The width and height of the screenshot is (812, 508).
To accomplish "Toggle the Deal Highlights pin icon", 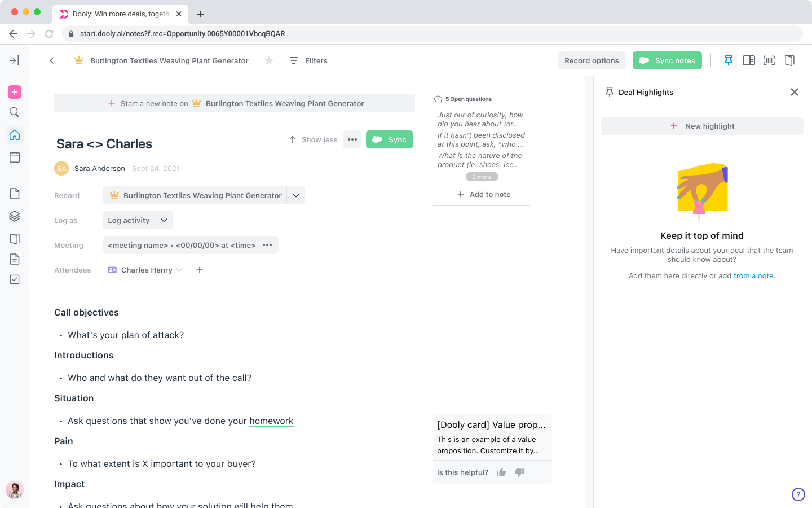I will [729, 60].
